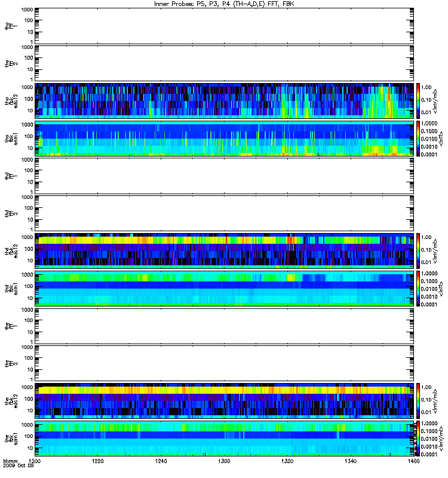The image size is (448, 478).
Task: Click the tha fbk edc12 color bar
Action: click(418, 101)
